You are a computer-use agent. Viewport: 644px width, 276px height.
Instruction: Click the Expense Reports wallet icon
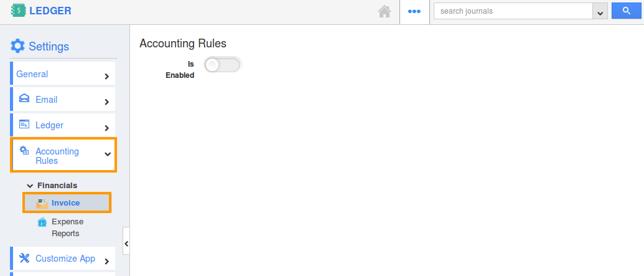coord(42,222)
